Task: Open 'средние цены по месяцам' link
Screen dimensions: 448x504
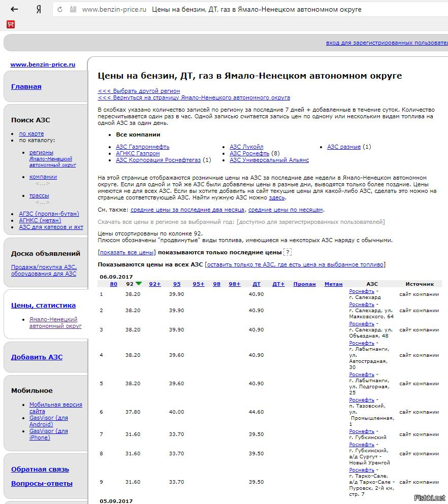Action: click(285, 210)
